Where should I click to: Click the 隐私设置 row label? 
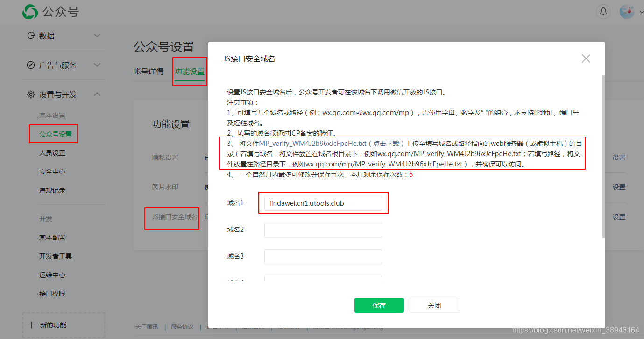[x=165, y=158]
